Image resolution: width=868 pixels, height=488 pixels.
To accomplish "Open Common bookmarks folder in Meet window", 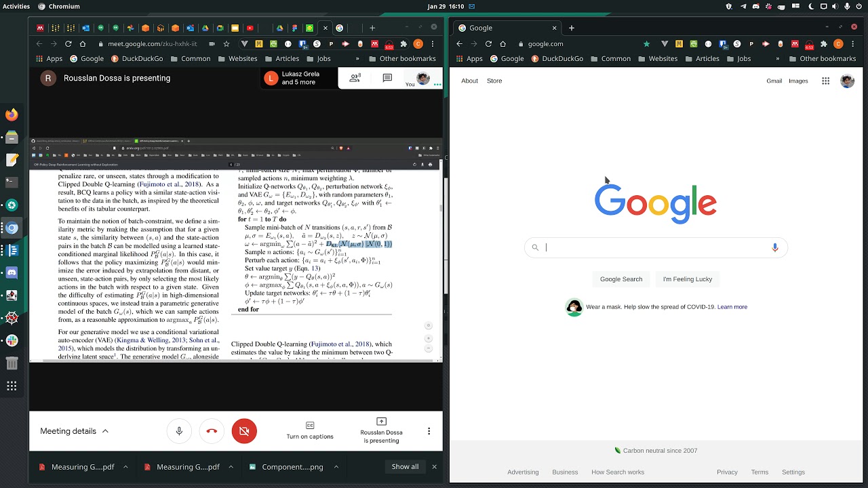I will (190, 59).
